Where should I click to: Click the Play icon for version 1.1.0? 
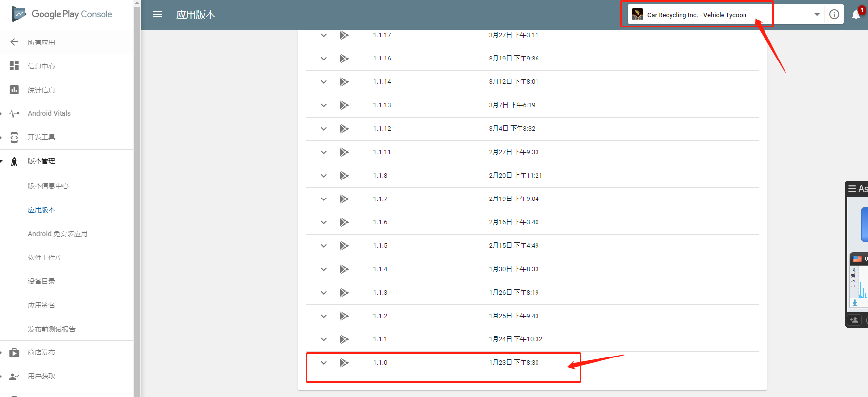point(344,363)
